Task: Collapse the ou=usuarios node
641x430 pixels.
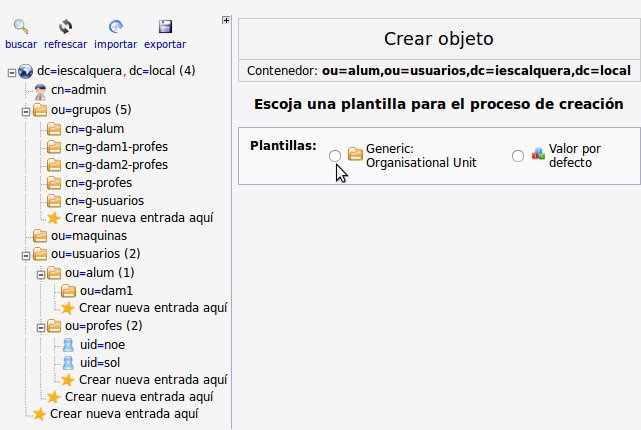Action: pyautogui.click(x=26, y=256)
